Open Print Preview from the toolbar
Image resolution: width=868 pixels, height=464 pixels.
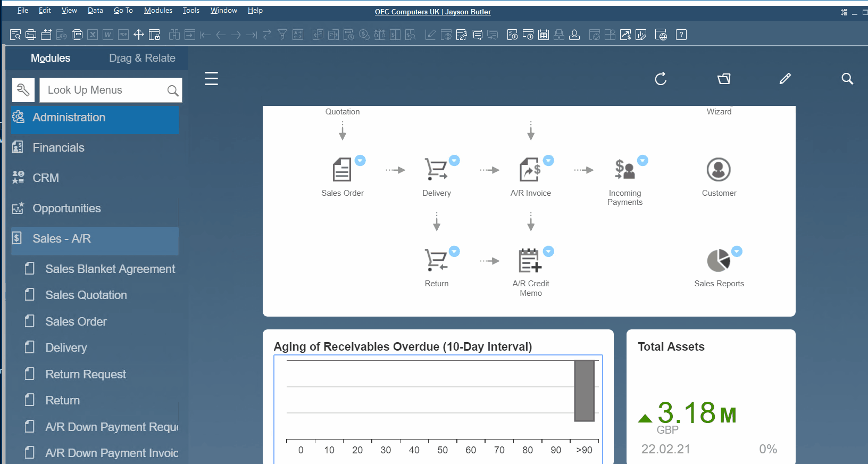[15, 35]
